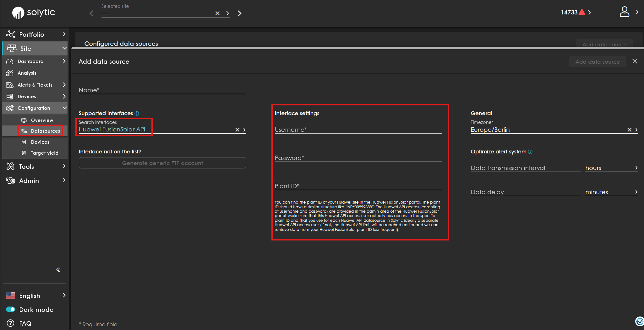
Task: Toggle Dark mode off
Action: tap(10, 309)
